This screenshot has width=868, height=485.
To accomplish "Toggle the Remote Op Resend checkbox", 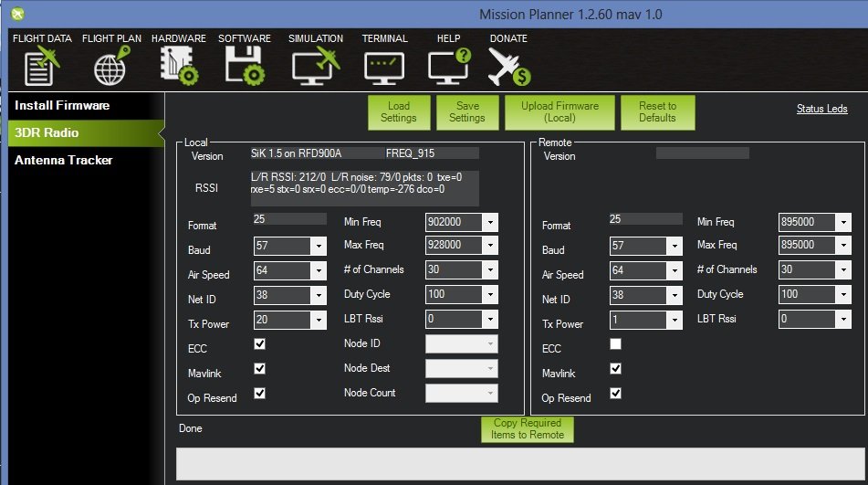I will click(615, 393).
